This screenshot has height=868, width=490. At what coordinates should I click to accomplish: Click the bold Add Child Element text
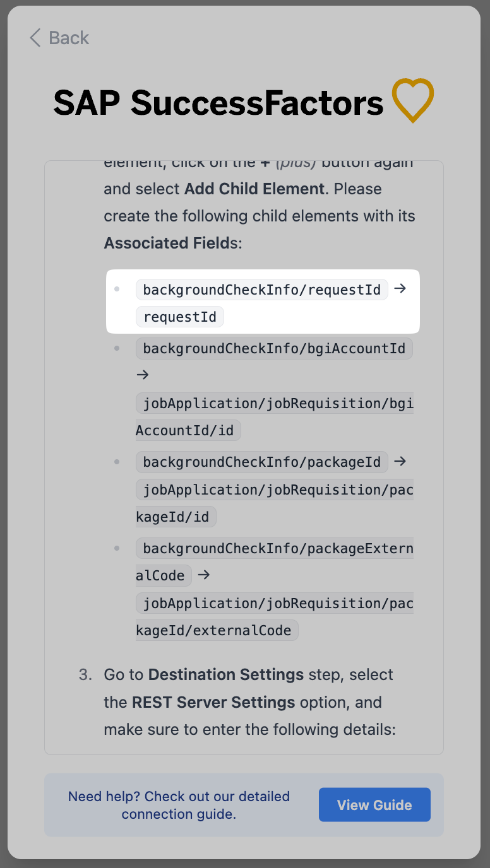pos(254,189)
